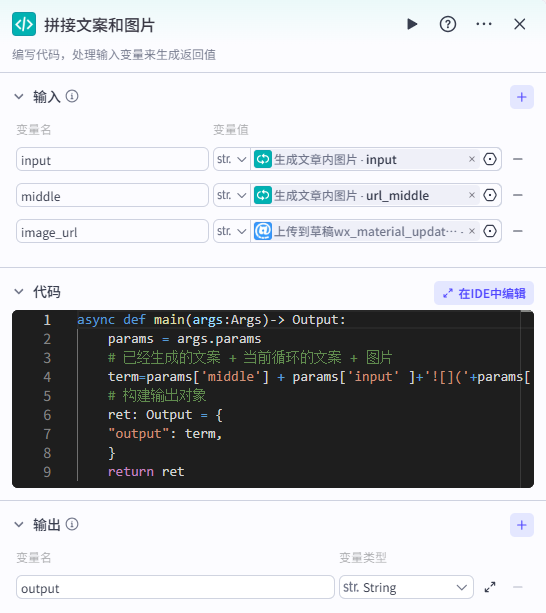This screenshot has width=546, height=613.
Task: Click the return ret code line
Action: coord(146,471)
